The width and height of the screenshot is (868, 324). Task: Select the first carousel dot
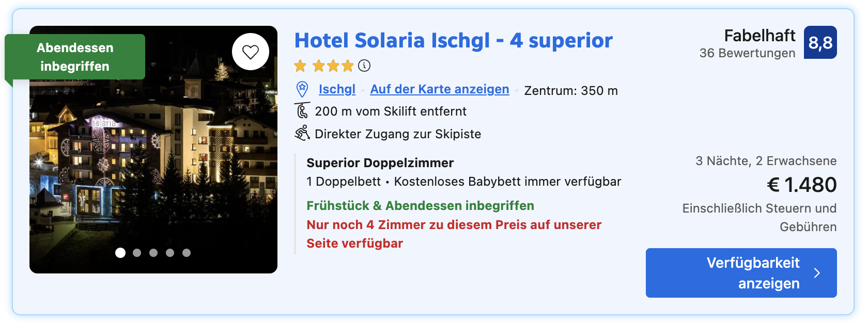[x=120, y=253]
